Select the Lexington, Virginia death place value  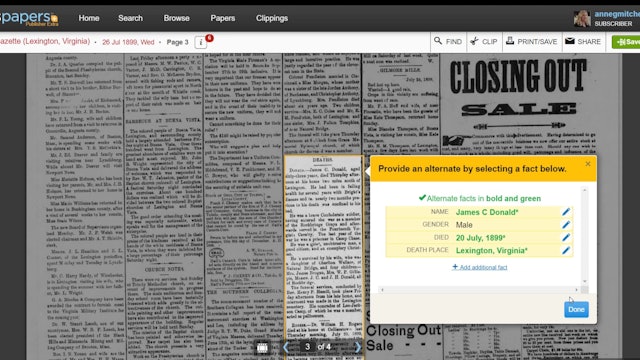[x=491, y=251]
